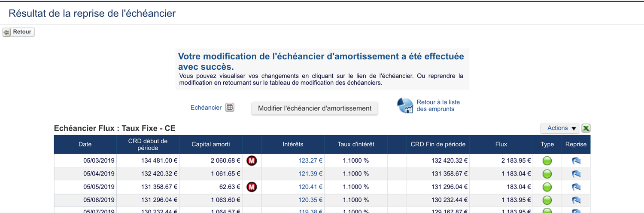This screenshot has width=644, height=213.
Task: Click the Taux d'intérêt column header
Action: click(356, 145)
